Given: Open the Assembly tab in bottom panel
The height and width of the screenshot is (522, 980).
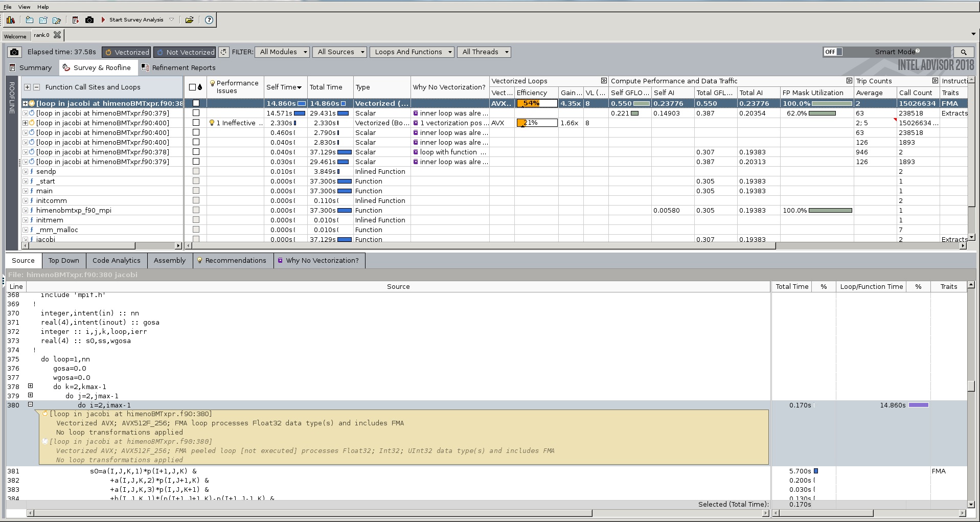Looking at the screenshot, I should click(x=170, y=260).
